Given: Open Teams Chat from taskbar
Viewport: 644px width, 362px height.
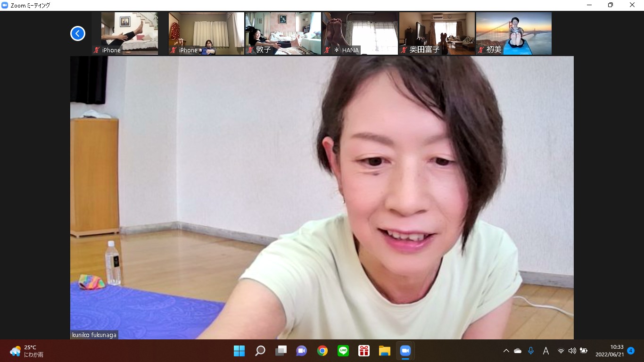Looking at the screenshot, I should click(x=302, y=351).
